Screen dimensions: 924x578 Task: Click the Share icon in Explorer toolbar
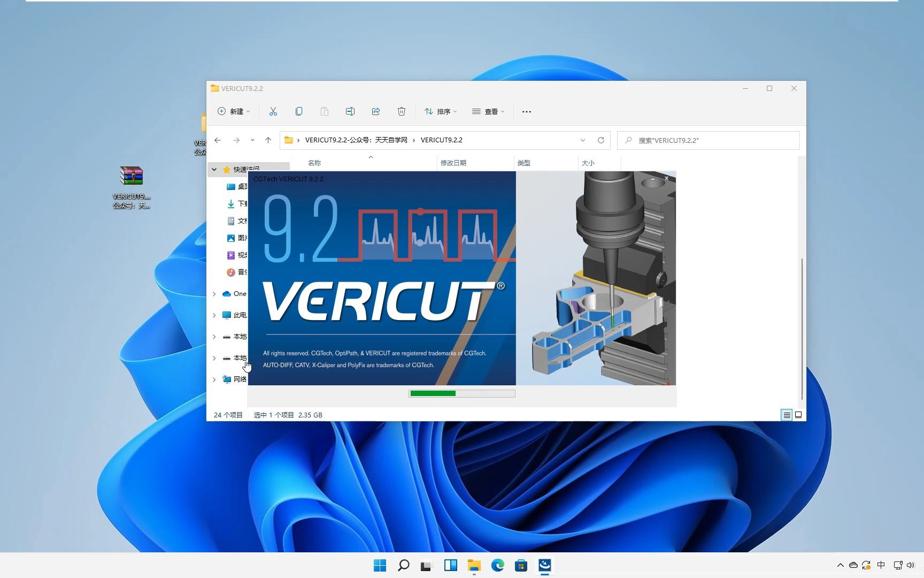click(x=376, y=111)
